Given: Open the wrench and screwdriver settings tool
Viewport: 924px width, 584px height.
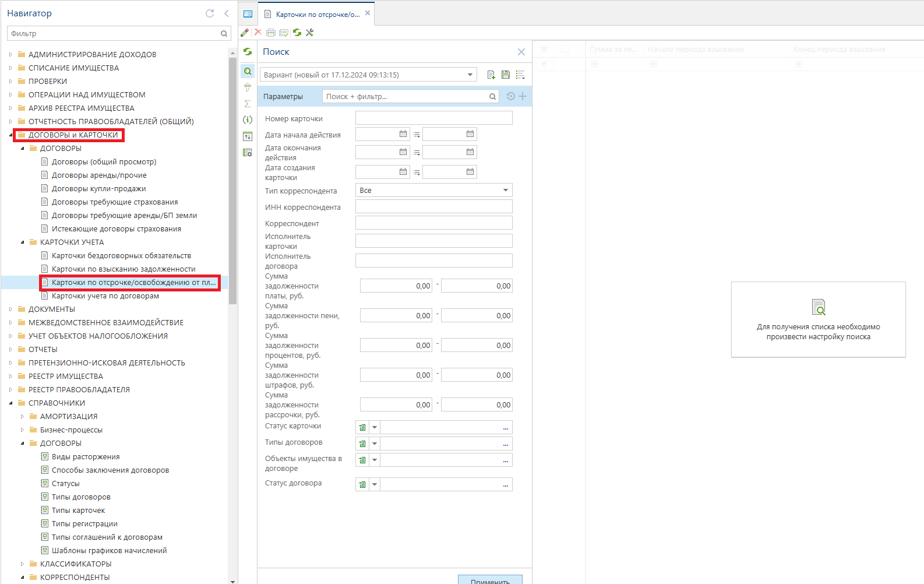Looking at the screenshot, I should pos(310,33).
